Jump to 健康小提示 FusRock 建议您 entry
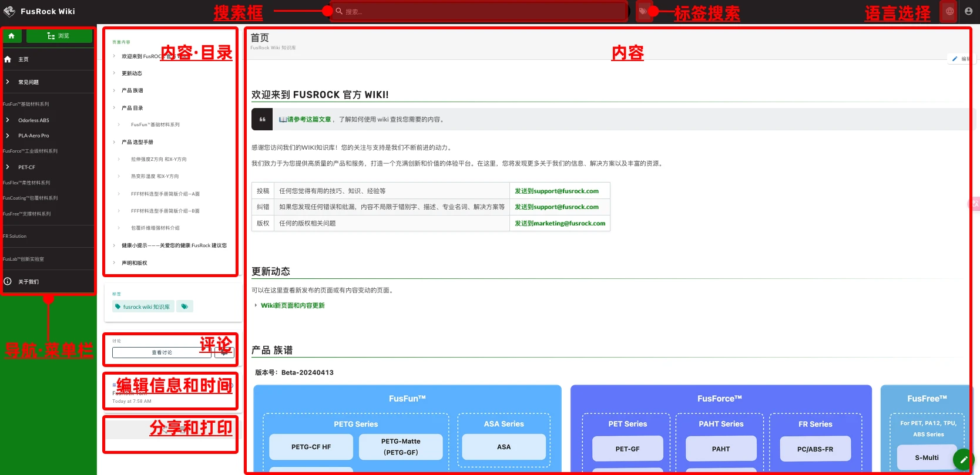The width and height of the screenshot is (980, 475). click(174, 245)
